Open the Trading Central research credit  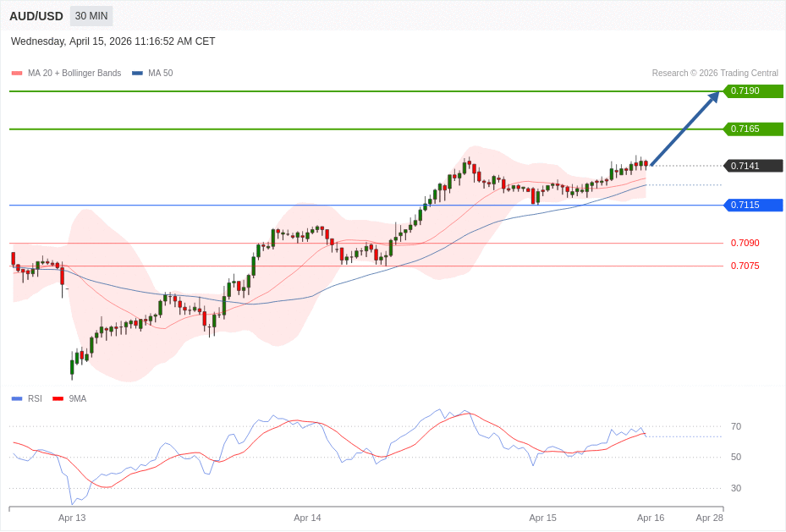[715, 74]
